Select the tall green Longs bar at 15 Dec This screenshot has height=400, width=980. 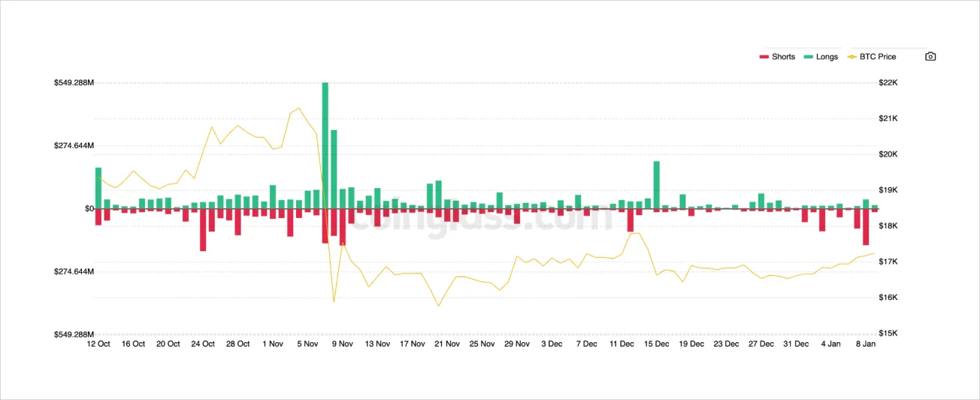point(656,185)
